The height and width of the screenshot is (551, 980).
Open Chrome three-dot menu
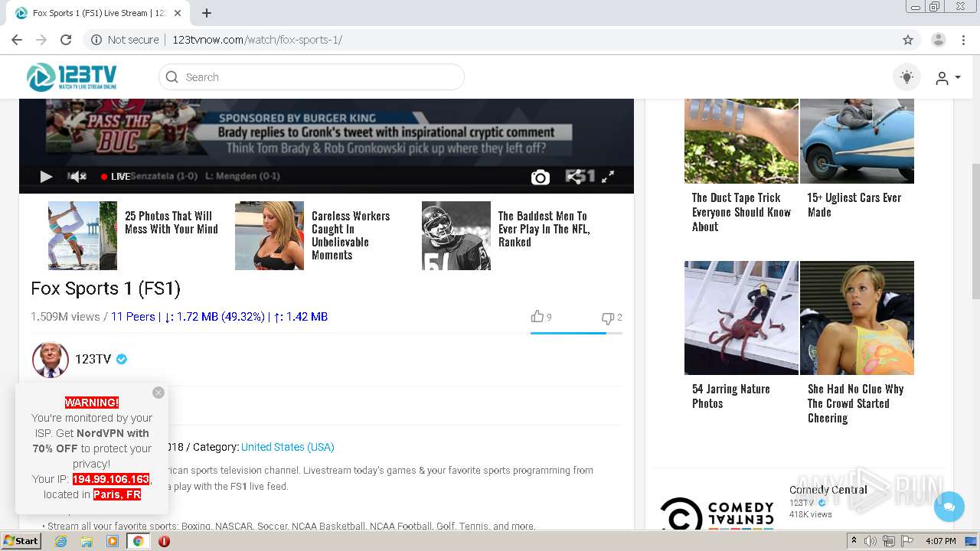(x=963, y=40)
